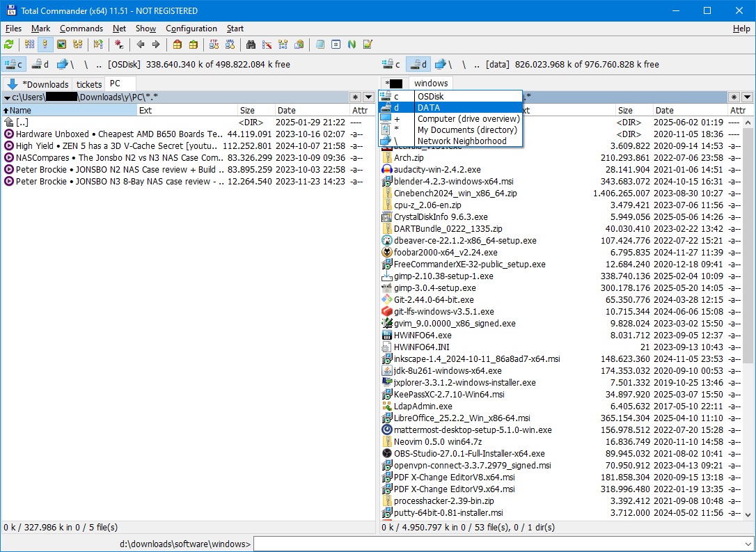Select the High Yield ZEN 5 video file

click(188, 145)
